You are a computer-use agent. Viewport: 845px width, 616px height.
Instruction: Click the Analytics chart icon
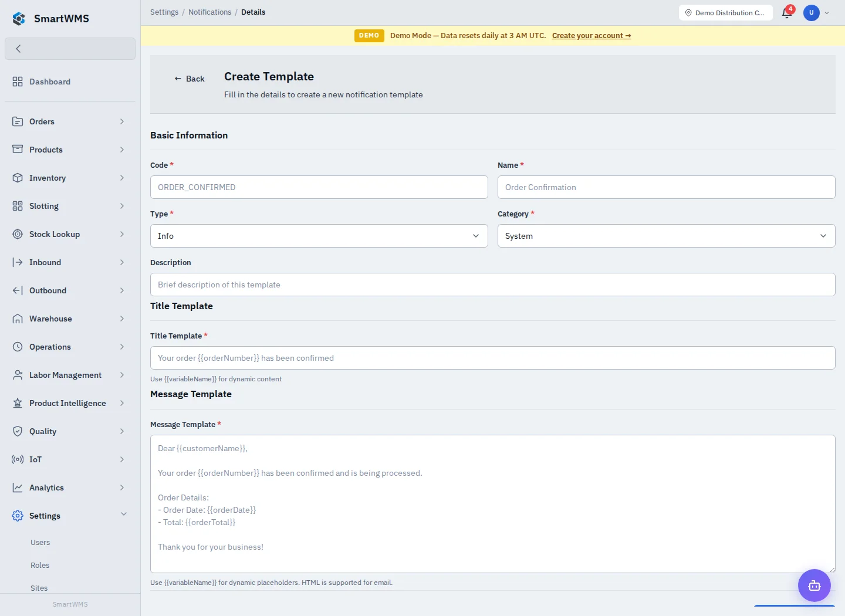18,488
